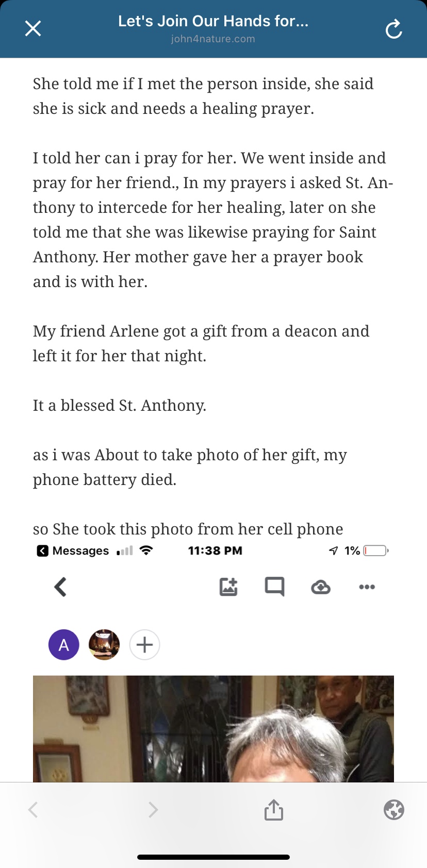Tap the john4nature.com address text
The image size is (427, 868).
pyautogui.click(x=213, y=39)
